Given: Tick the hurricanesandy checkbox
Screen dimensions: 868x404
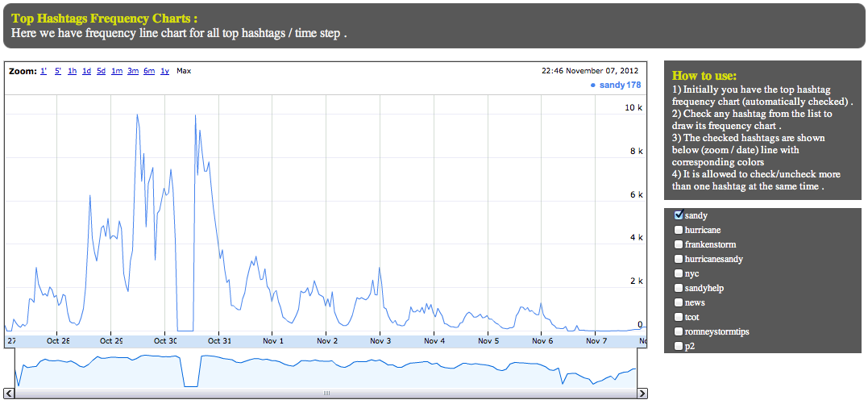Looking at the screenshot, I should pos(679,259).
